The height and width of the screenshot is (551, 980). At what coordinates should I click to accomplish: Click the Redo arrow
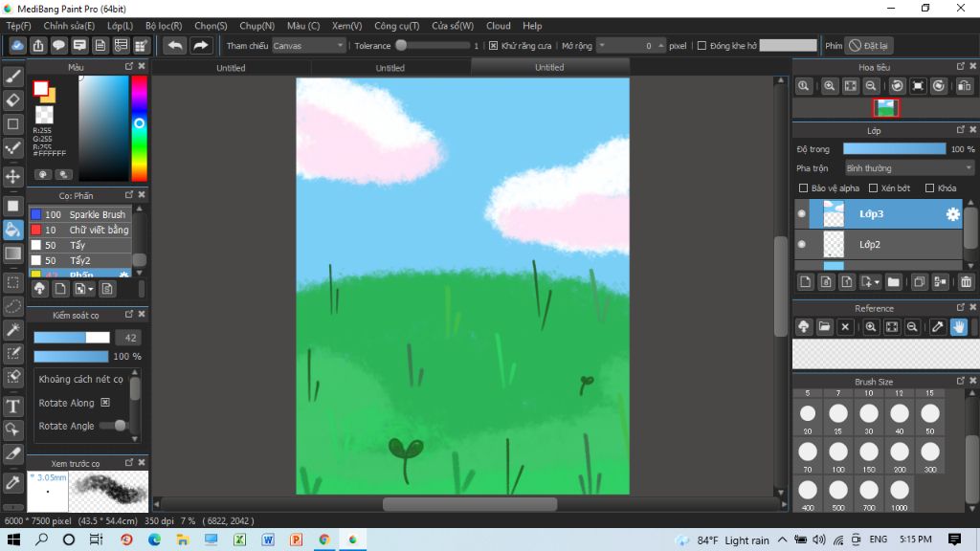pyautogui.click(x=200, y=46)
